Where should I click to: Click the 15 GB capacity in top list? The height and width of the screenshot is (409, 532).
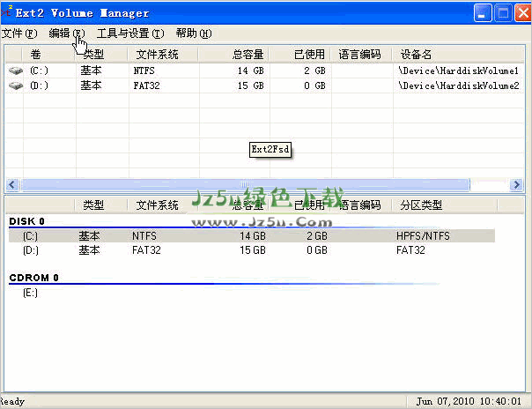click(251, 86)
